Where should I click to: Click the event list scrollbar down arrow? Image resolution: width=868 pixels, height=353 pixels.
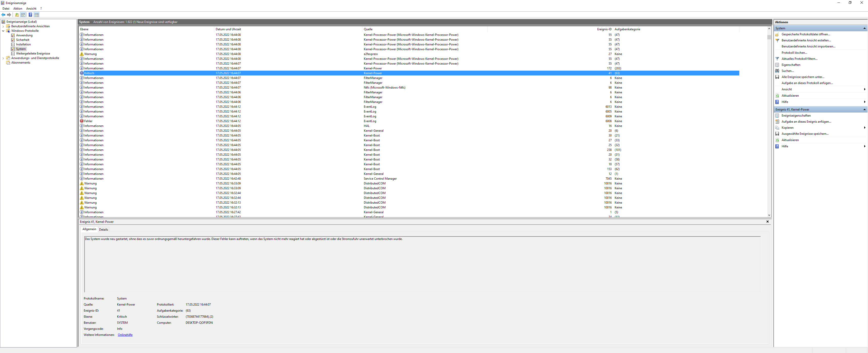click(769, 215)
